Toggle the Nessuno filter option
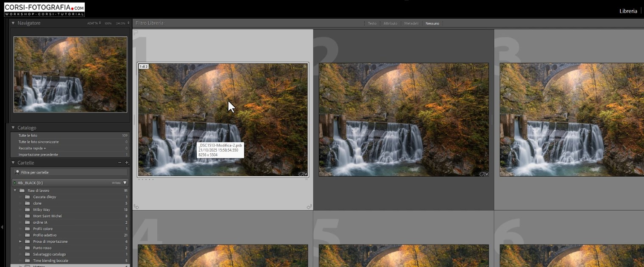This screenshot has height=267, width=644. pyautogui.click(x=432, y=23)
